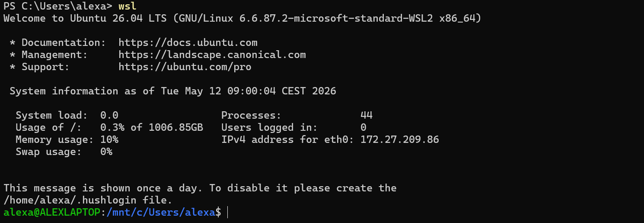Click the IPv4 address 172.27.209.86
The image size is (644, 223).
[400, 140]
